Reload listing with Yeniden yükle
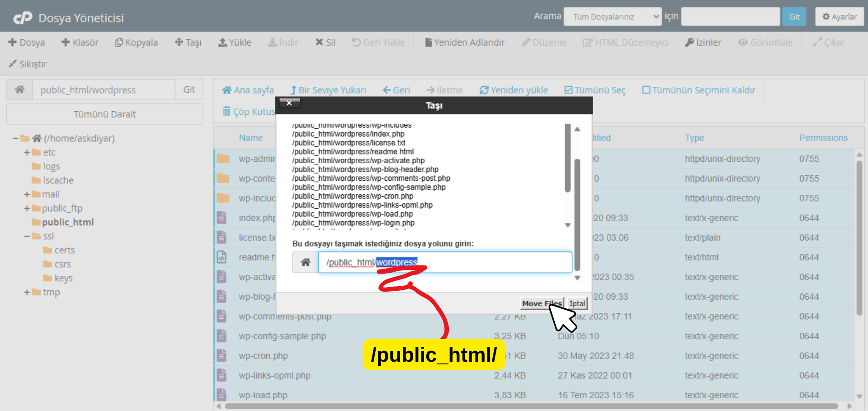 click(x=514, y=90)
